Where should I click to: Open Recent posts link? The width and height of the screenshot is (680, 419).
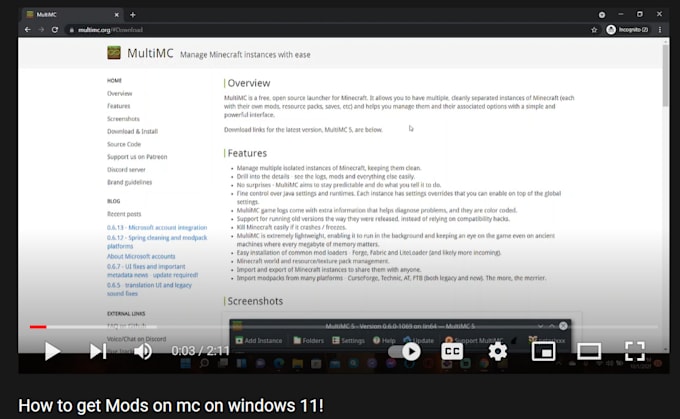click(124, 214)
